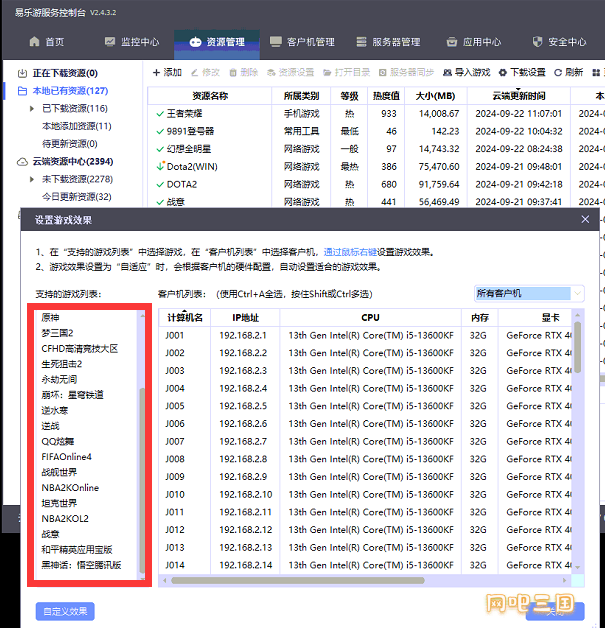Open 客户机管理 tab
The image size is (605, 628).
point(302,42)
